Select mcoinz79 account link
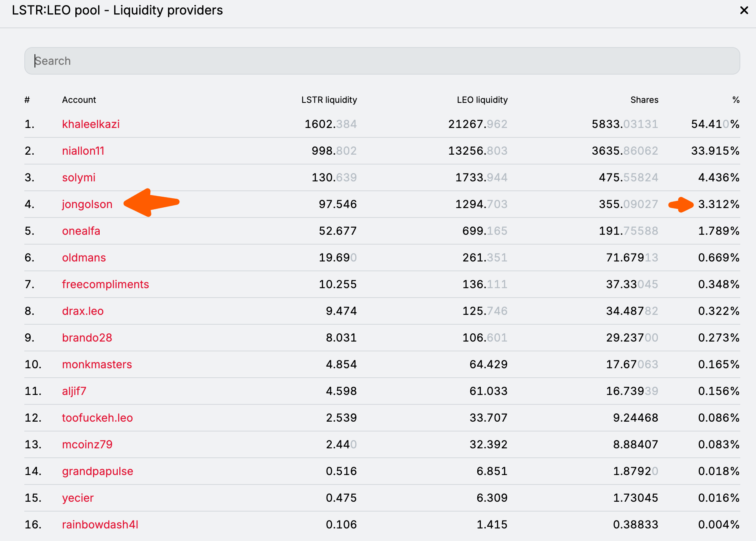Image resolution: width=756 pixels, height=541 pixels. 87,444
